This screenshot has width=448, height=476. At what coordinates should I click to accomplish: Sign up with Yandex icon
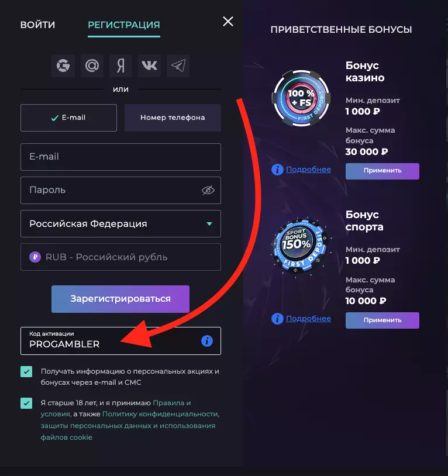pyautogui.click(x=120, y=66)
